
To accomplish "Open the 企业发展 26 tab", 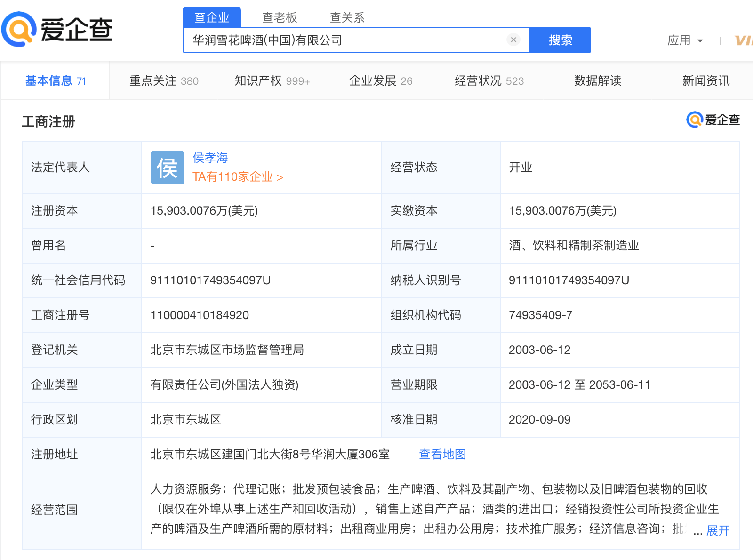I will (381, 81).
